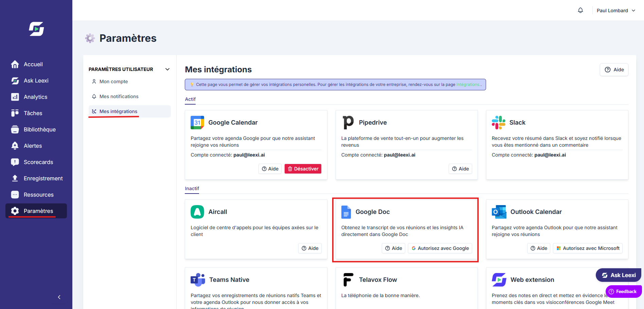Click the Inactif section tab label
The height and width of the screenshot is (309, 644).
pos(192,188)
